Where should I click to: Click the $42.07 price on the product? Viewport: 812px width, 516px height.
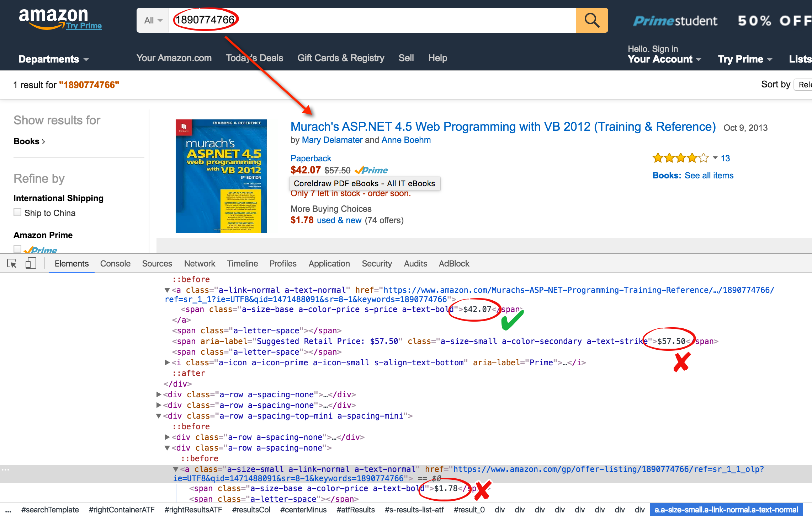pos(306,170)
